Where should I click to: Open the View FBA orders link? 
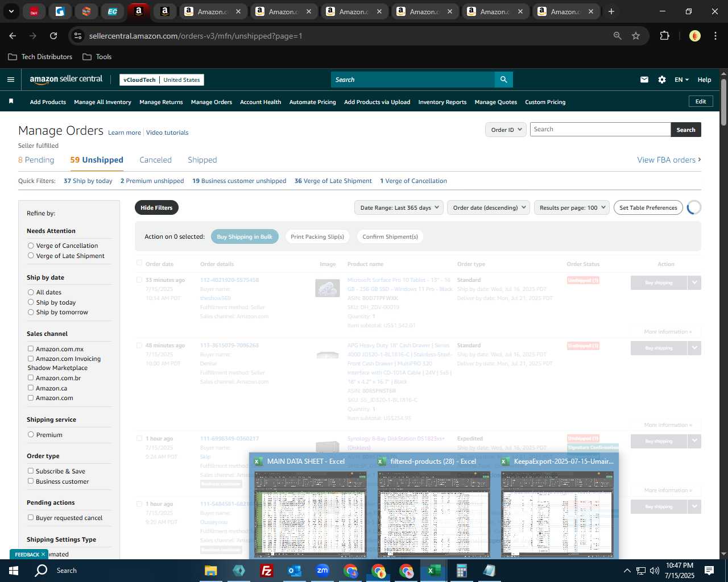click(x=669, y=160)
